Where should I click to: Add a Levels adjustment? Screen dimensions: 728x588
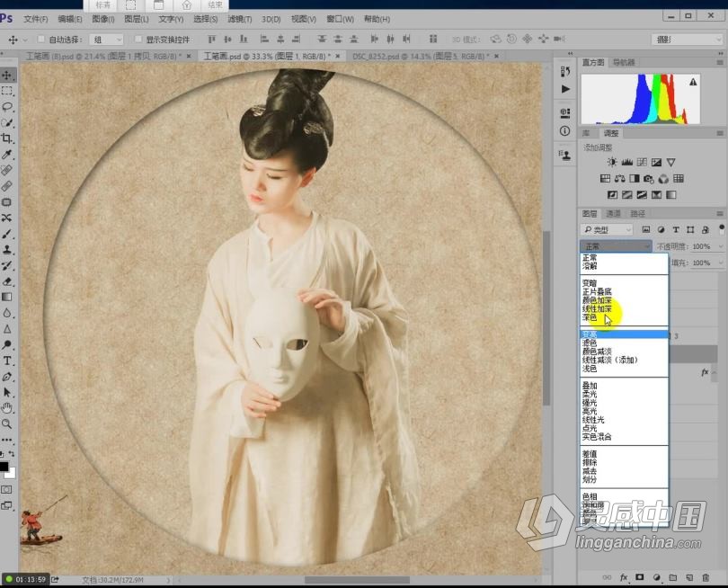(x=626, y=162)
